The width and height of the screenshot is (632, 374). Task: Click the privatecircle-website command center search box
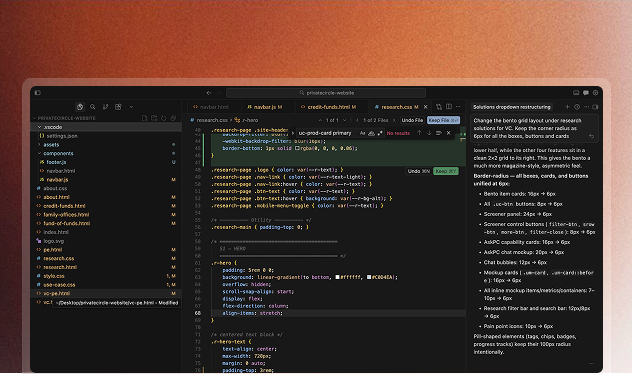326,93
